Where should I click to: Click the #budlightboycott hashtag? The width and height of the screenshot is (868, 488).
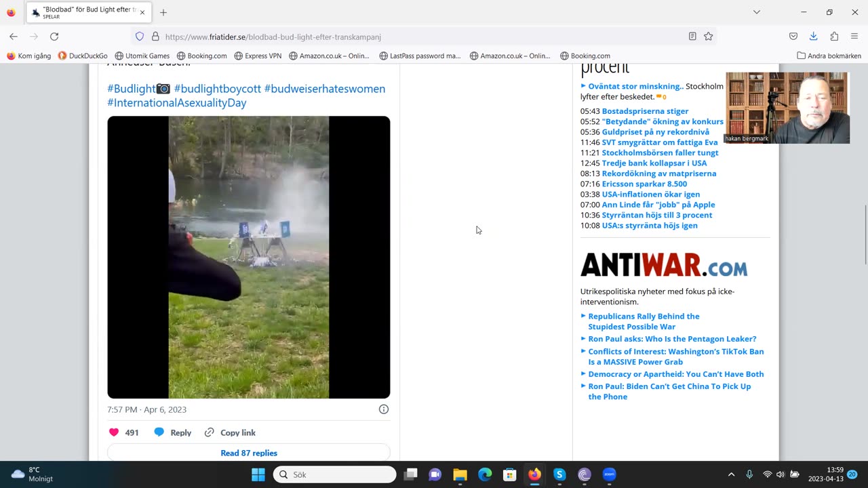pos(217,89)
